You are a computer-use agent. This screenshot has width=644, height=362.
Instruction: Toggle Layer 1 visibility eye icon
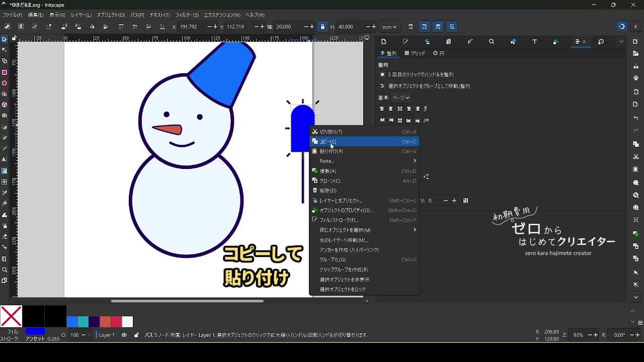pos(124,335)
